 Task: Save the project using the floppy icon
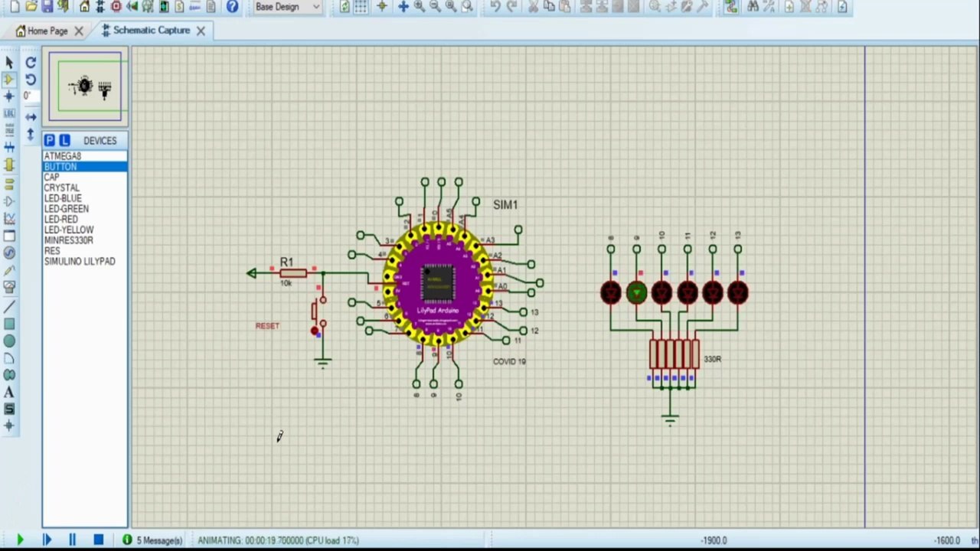point(47,6)
